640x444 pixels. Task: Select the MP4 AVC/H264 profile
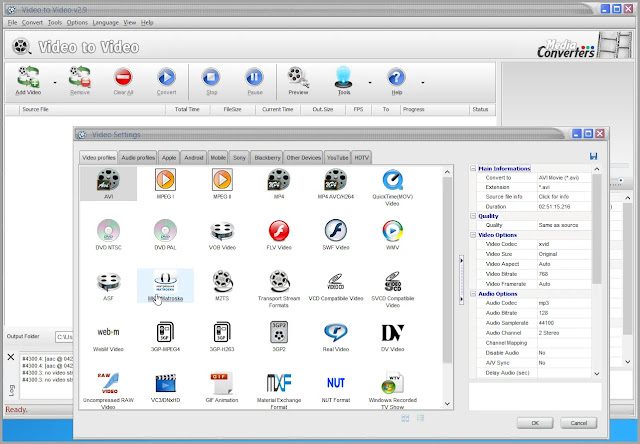(336, 184)
